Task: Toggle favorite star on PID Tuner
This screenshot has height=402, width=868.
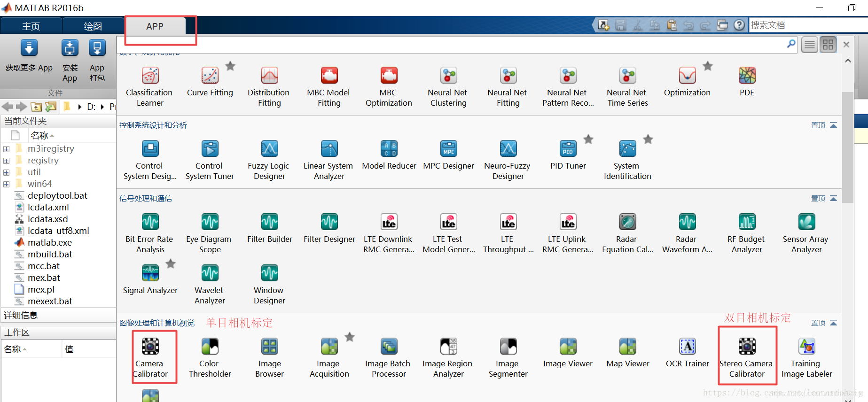Action: (x=588, y=139)
